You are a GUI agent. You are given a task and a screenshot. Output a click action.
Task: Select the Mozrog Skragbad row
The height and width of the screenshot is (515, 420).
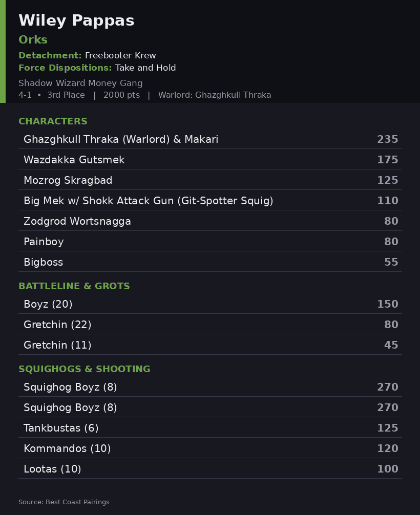pos(210,180)
